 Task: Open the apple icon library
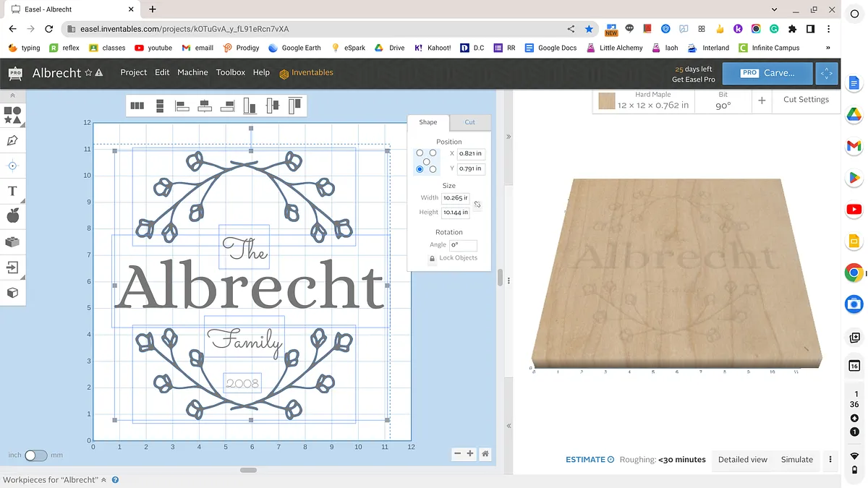(x=12, y=216)
